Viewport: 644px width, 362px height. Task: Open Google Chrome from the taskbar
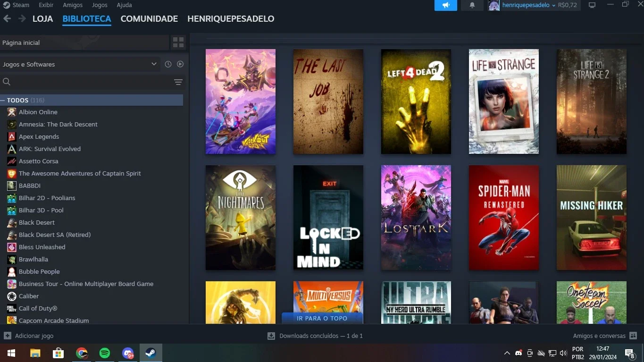coord(82,353)
